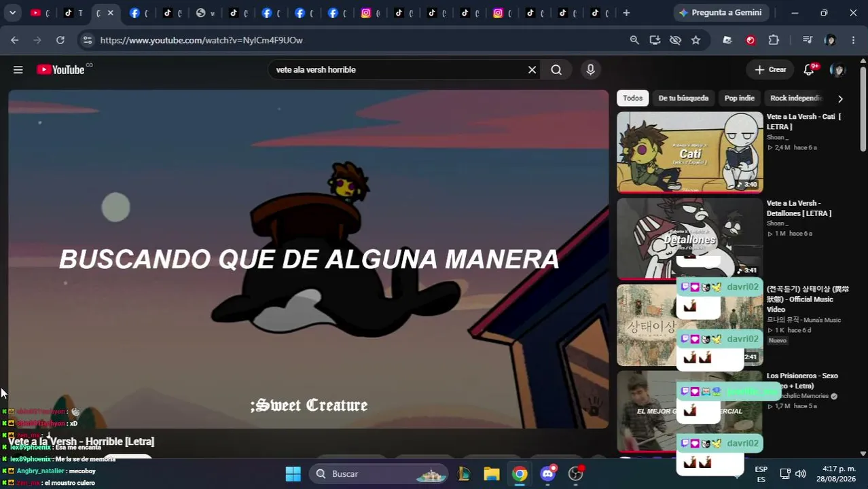
Task: Open the Extensions puzzle menu
Action: [774, 40]
